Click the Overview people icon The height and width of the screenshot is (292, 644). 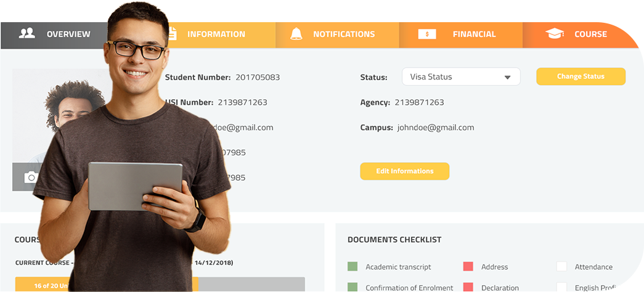(27, 34)
